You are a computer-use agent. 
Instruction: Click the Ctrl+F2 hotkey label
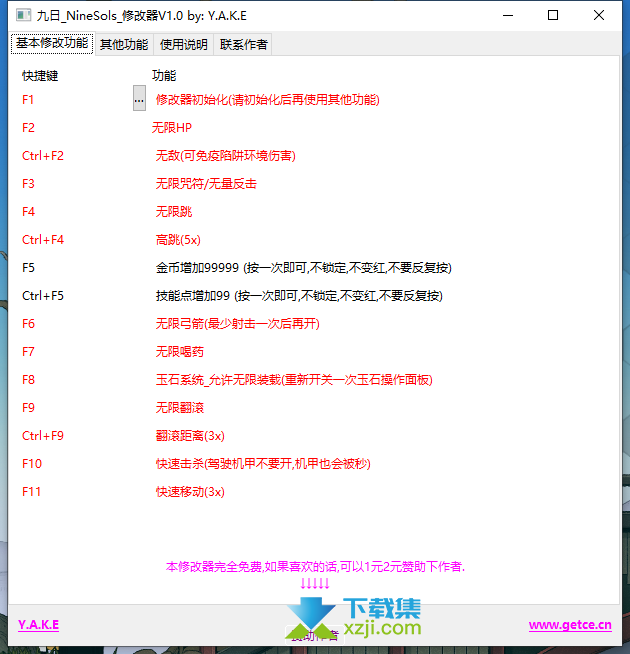point(43,156)
